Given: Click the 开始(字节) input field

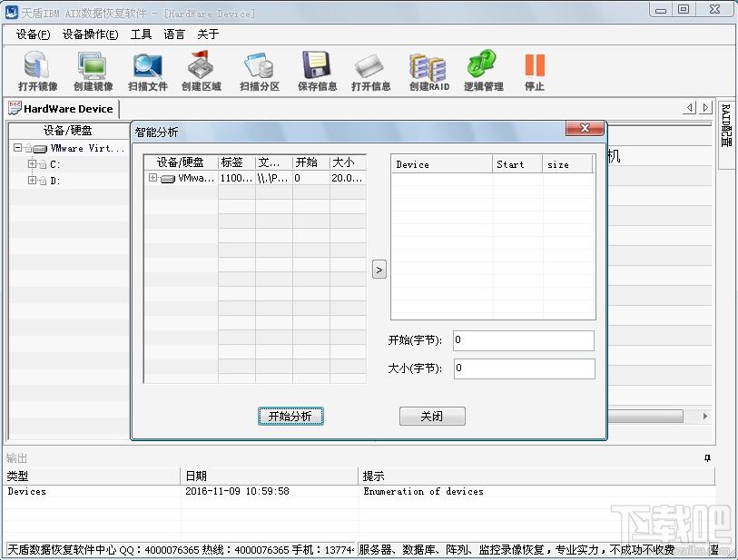Looking at the screenshot, I should click(524, 340).
